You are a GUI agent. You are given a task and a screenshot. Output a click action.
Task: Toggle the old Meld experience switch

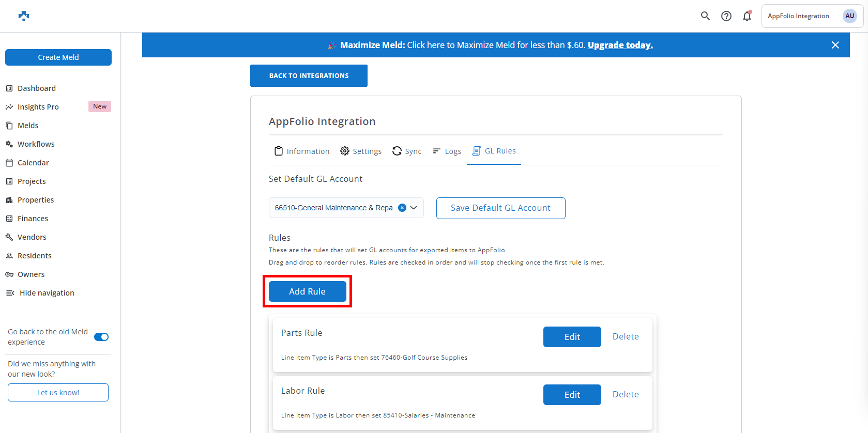coord(101,337)
